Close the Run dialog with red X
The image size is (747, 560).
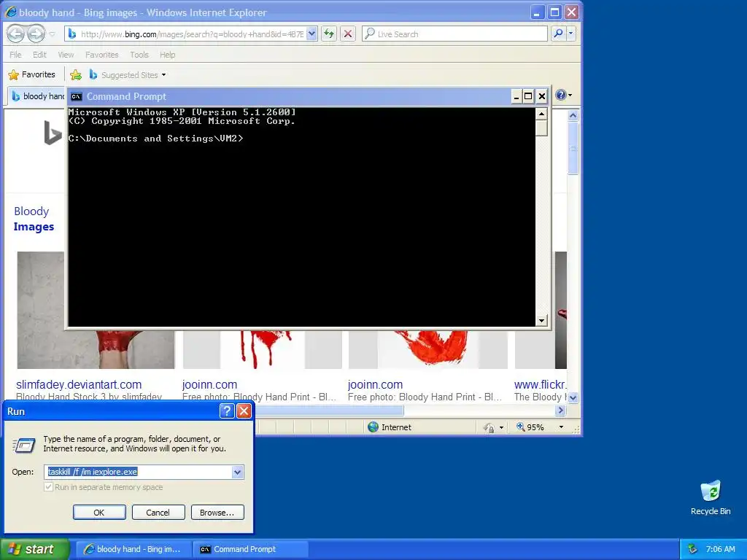(x=244, y=411)
